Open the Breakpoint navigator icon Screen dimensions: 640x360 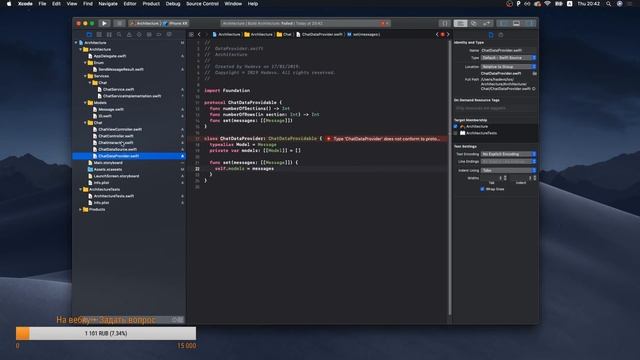[159, 35]
